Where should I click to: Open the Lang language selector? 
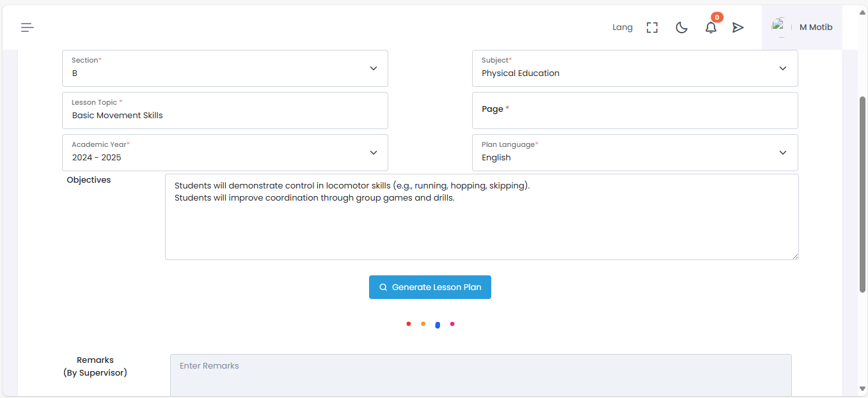622,27
